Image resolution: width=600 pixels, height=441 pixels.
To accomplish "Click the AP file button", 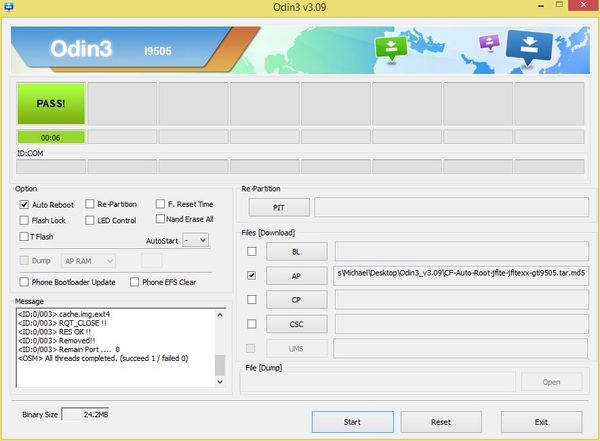I will (x=297, y=276).
